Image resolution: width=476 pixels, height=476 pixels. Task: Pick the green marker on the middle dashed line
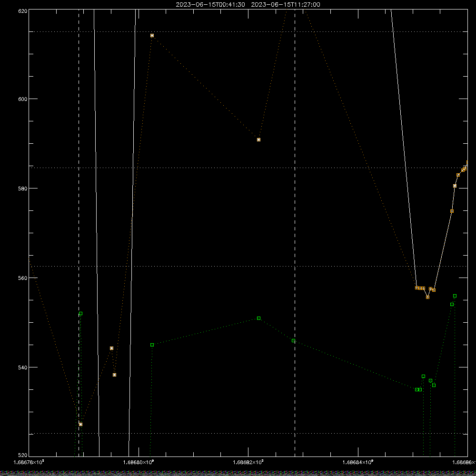(x=293, y=341)
